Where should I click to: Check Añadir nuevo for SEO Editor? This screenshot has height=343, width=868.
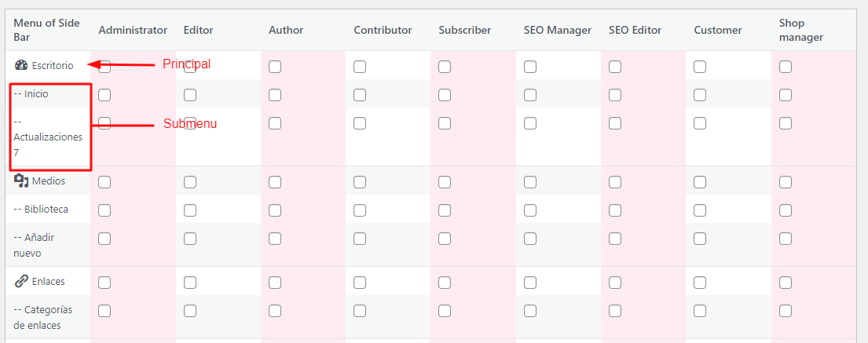(615, 239)
